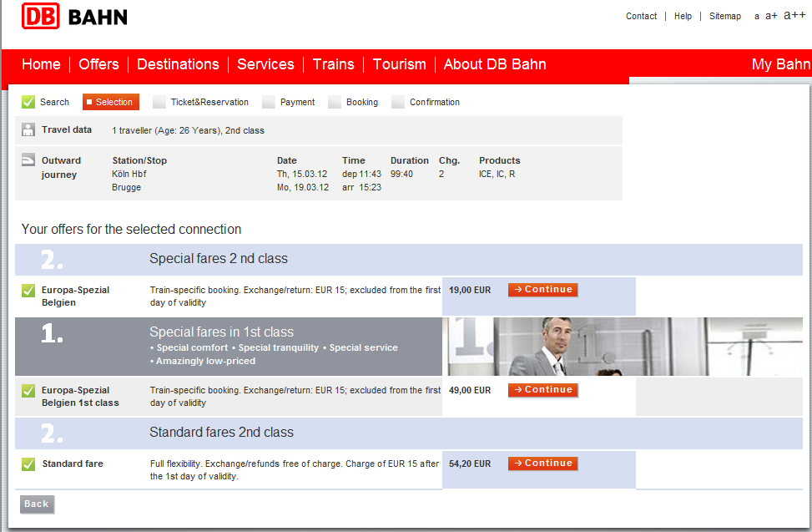Click green checkmark beside Europa-Spezial Belgien
Screen dimensions: 812x532
click(x=28, y=291)
